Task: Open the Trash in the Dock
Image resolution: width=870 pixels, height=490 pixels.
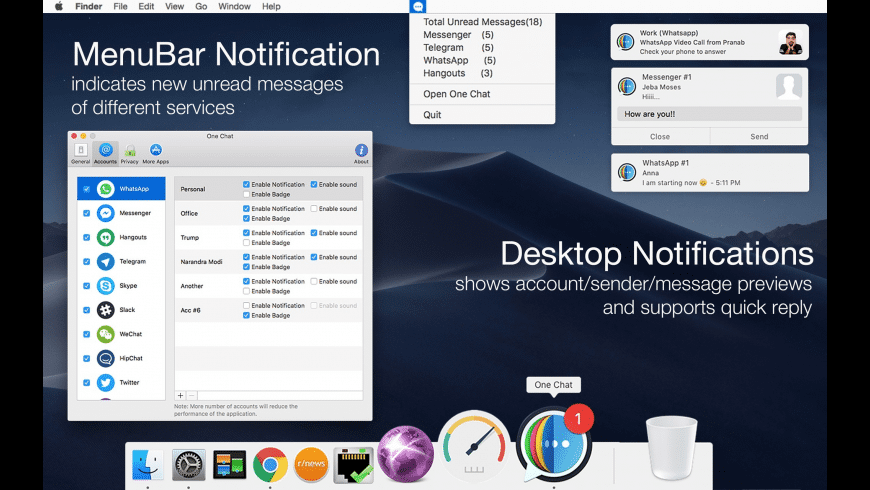Action: (x=671, y=448)
